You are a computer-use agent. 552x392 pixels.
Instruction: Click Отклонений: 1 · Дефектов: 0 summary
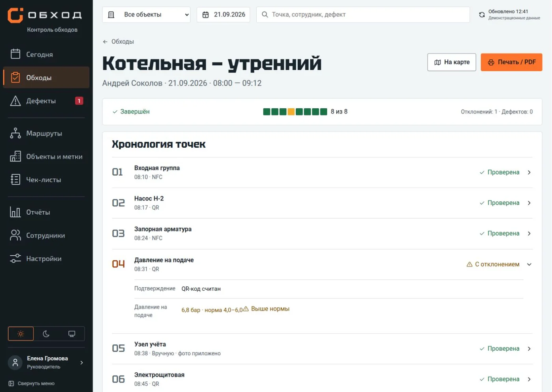click(497, 112)
